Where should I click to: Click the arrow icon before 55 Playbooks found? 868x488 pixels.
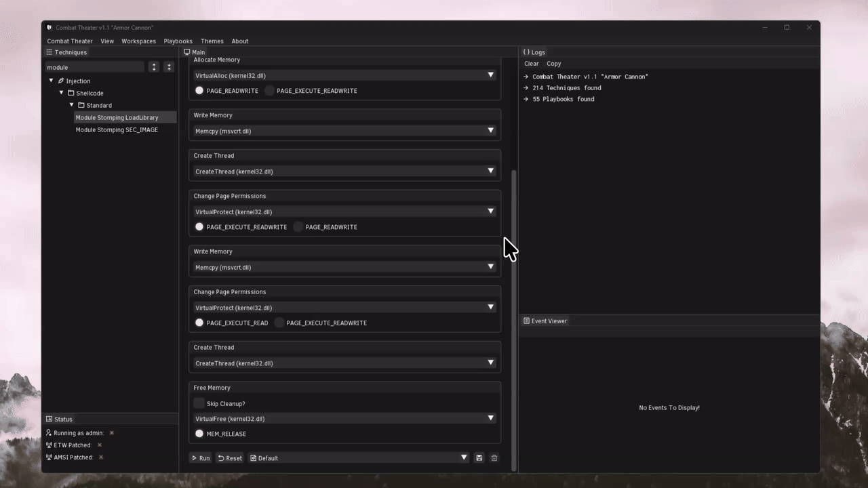point(526,99)
